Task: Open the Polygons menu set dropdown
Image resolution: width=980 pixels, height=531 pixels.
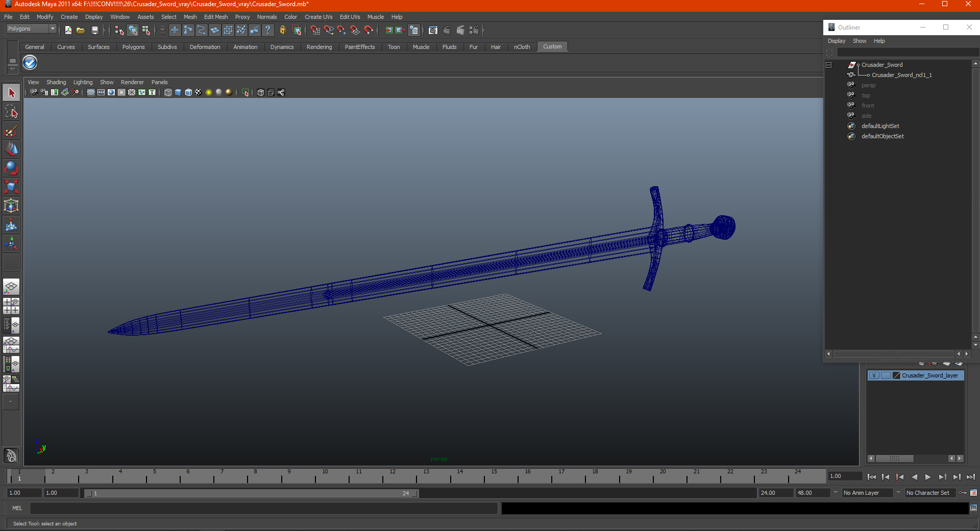Action: click(x=30, y=29)
